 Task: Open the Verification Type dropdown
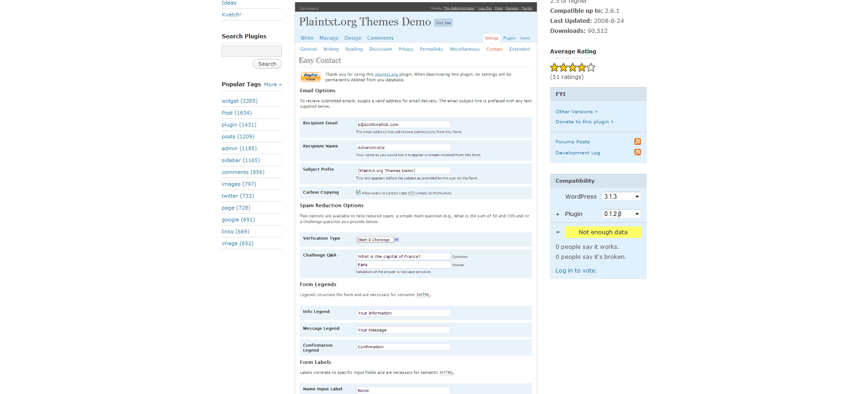378,240
